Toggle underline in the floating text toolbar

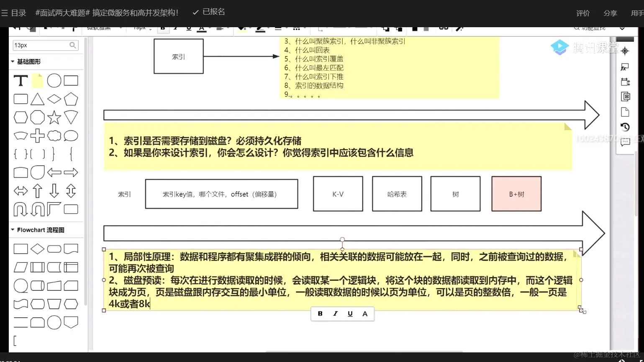[x=350, y=313]
